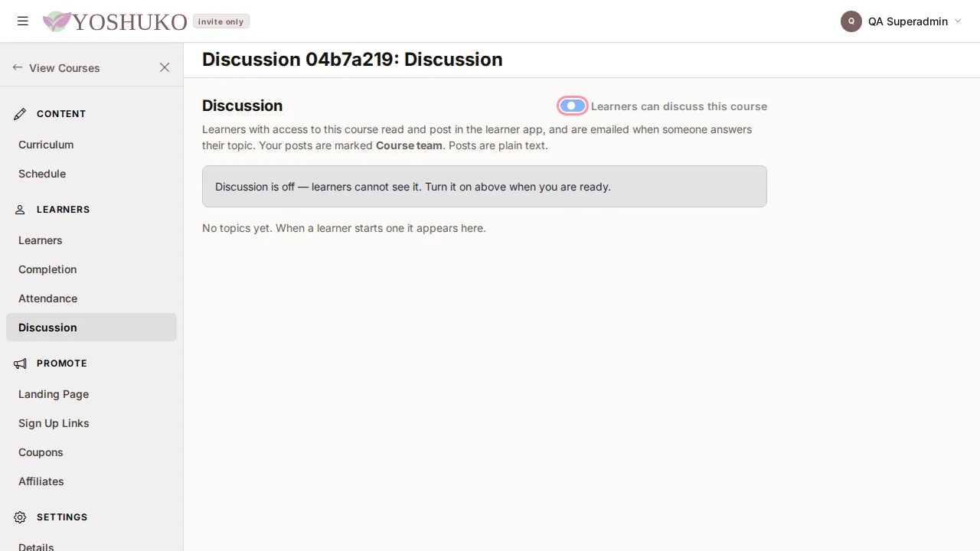Close the course sidebar with X
Screen dimensions: 980x551
click(x=165, y=67)
